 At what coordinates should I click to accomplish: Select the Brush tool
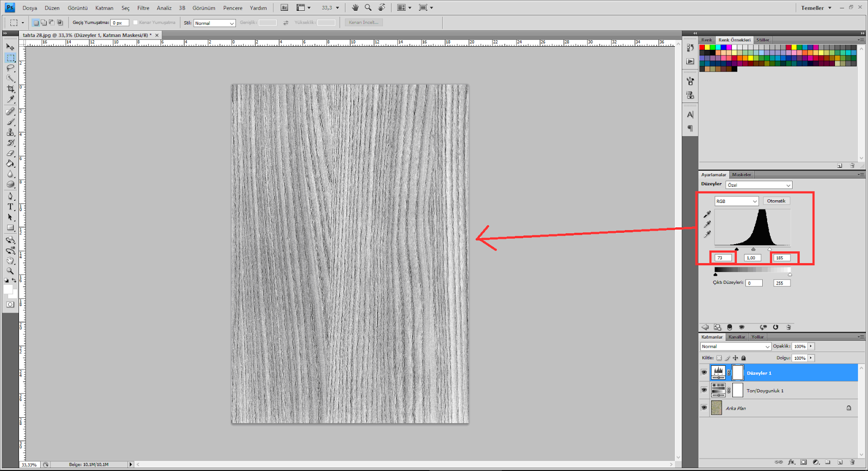pos(10,122)
